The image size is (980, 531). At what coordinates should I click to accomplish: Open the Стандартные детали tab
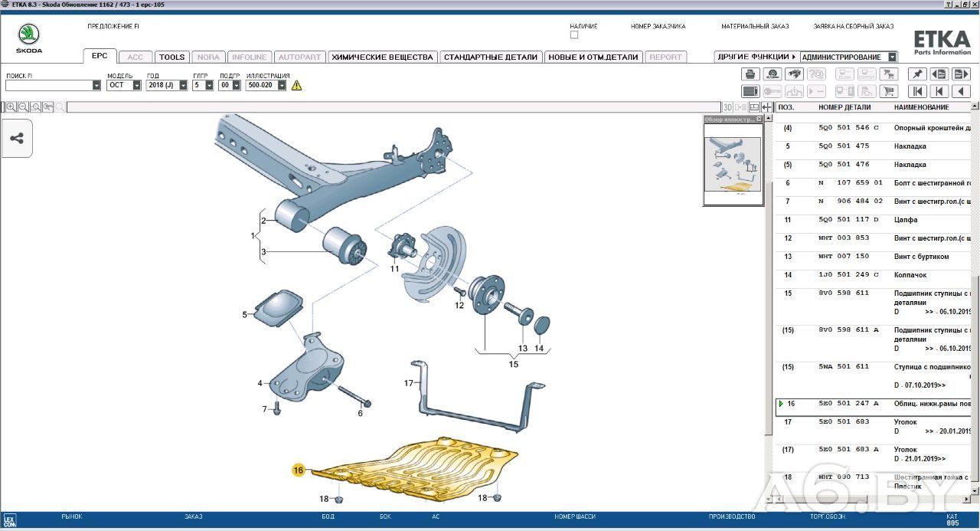click(491, 57)
